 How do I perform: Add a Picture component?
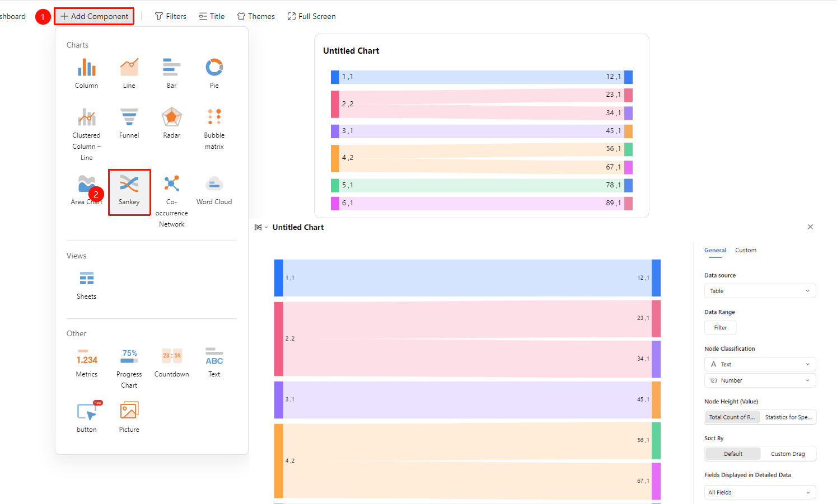(129, 417)
